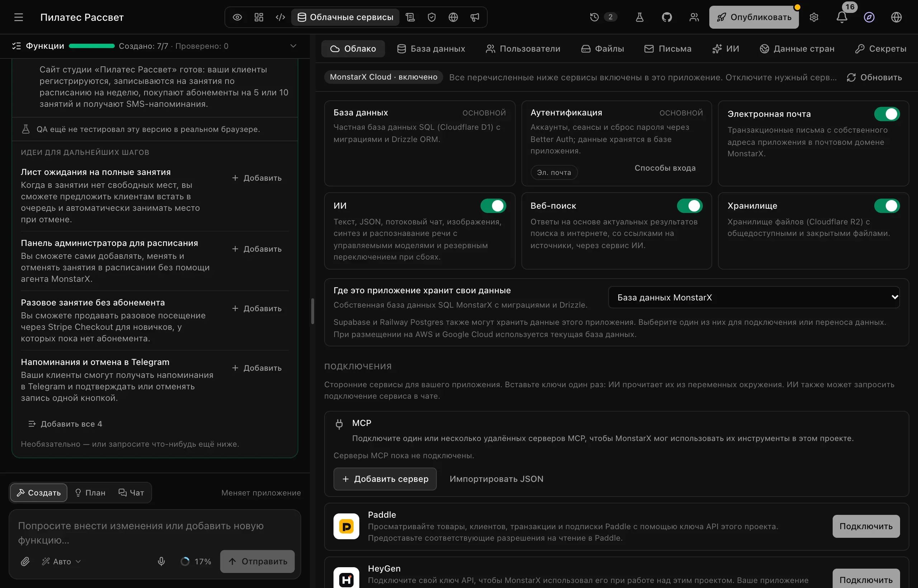The width and height of the screenshot is (918, 588).
Task: Select the План mode tab
Action: [x=90, y=493]
